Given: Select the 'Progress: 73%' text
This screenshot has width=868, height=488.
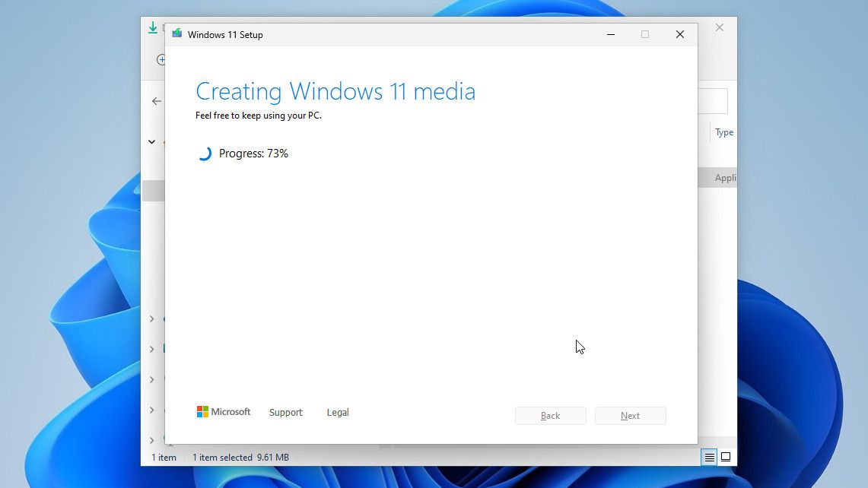Looking at the screenshot, I should (x=253, y=154).
